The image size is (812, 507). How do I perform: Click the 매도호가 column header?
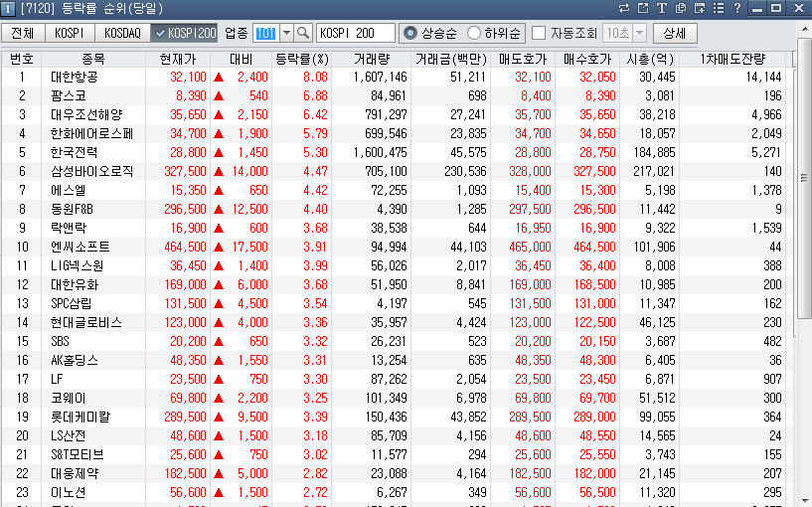point(523,59)
